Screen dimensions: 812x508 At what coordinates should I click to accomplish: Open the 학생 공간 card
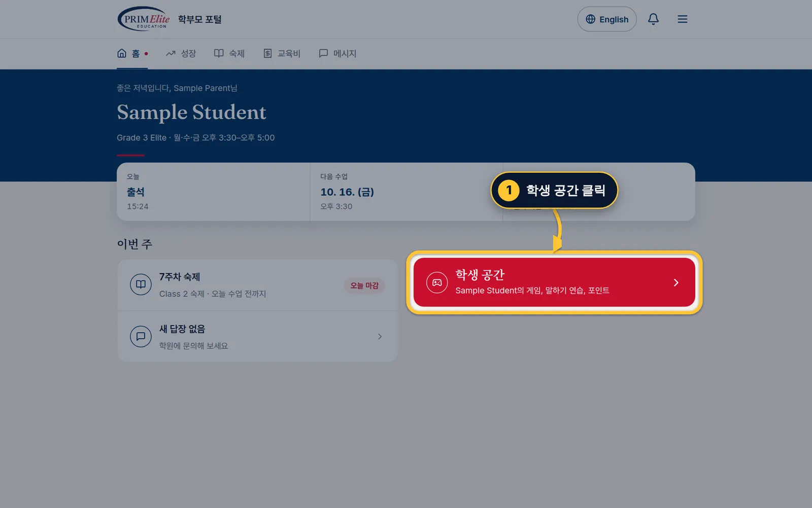554,282
